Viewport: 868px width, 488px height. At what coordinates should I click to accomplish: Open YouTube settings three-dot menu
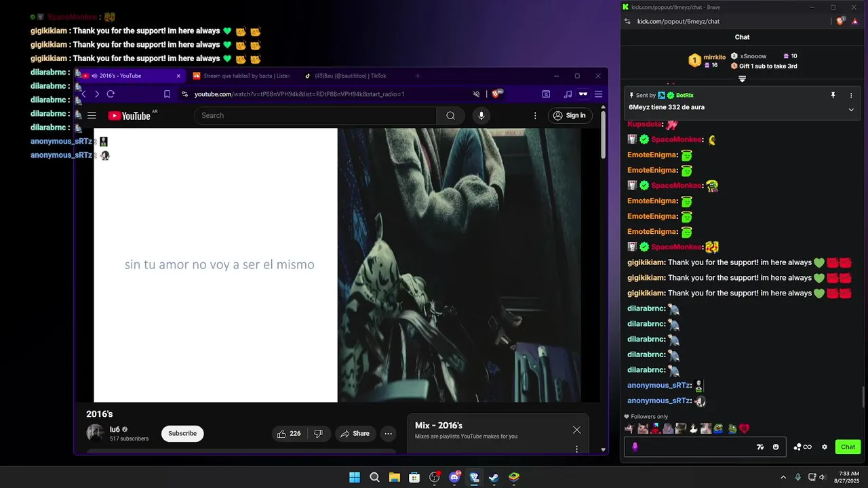(x=535, y=116)
